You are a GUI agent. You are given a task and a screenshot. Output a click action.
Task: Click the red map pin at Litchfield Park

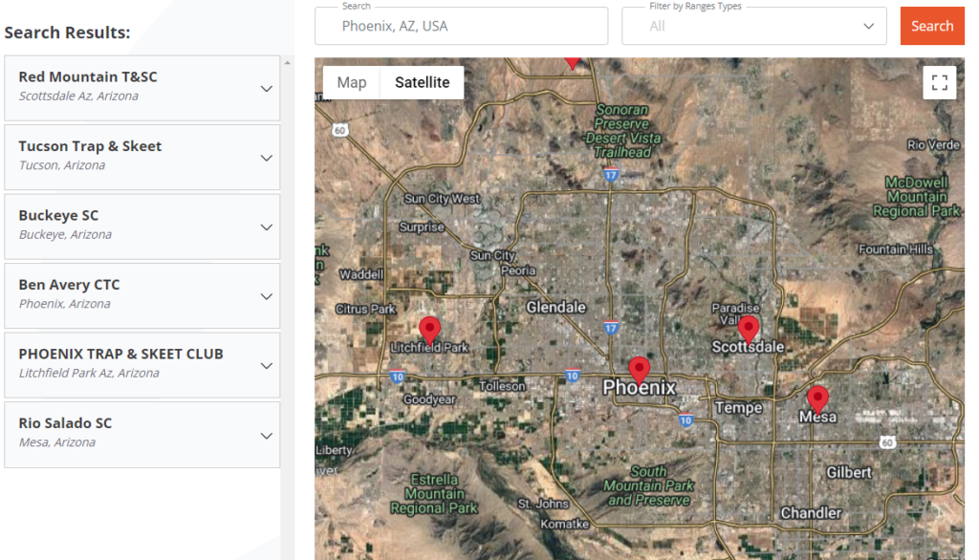tap(429, 331)
